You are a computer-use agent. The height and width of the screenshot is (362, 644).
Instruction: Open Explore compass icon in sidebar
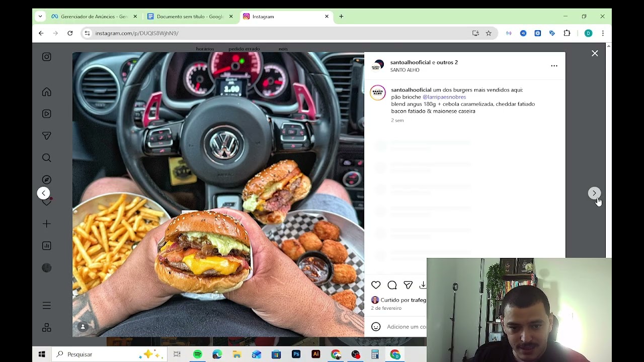pyautogui.click(x=46, y=179)
